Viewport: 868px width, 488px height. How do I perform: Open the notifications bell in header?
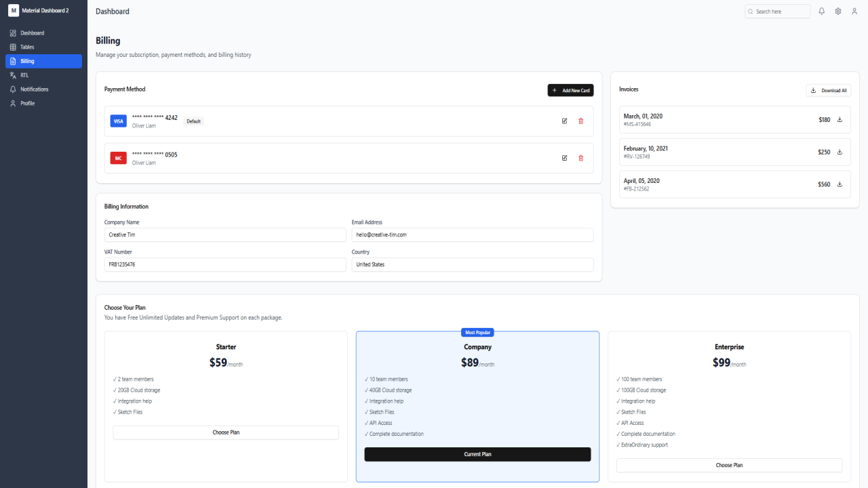[x=822, y=12]
